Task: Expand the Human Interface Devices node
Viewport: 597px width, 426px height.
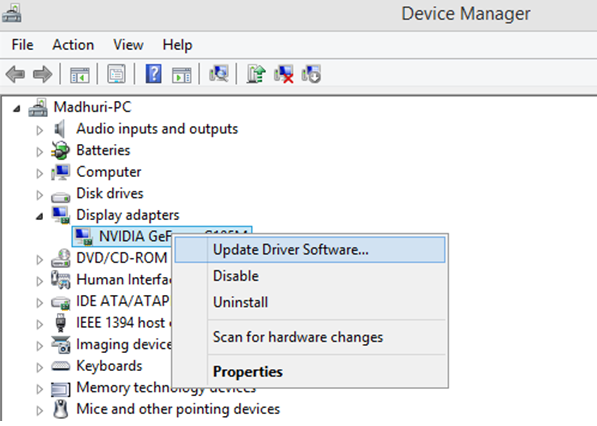Action: coord(39,281)
